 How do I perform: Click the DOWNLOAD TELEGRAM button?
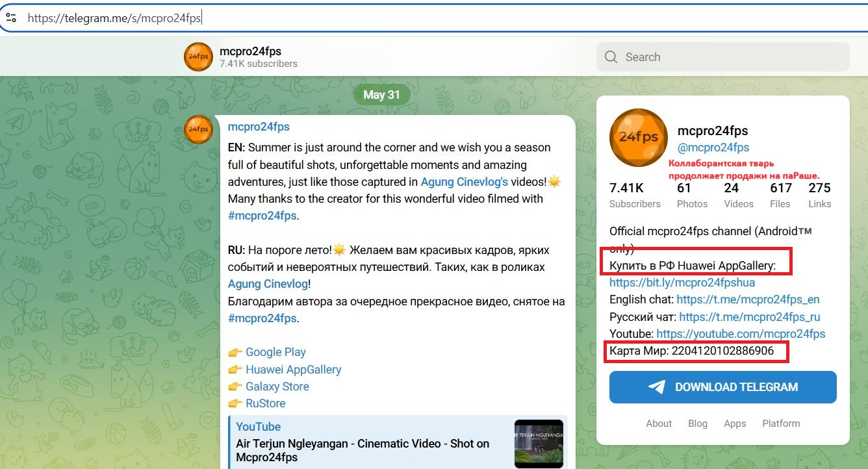[723, 387]
